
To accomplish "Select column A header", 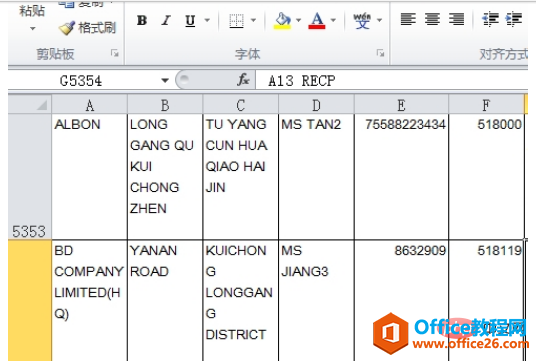I will [90, 105].
